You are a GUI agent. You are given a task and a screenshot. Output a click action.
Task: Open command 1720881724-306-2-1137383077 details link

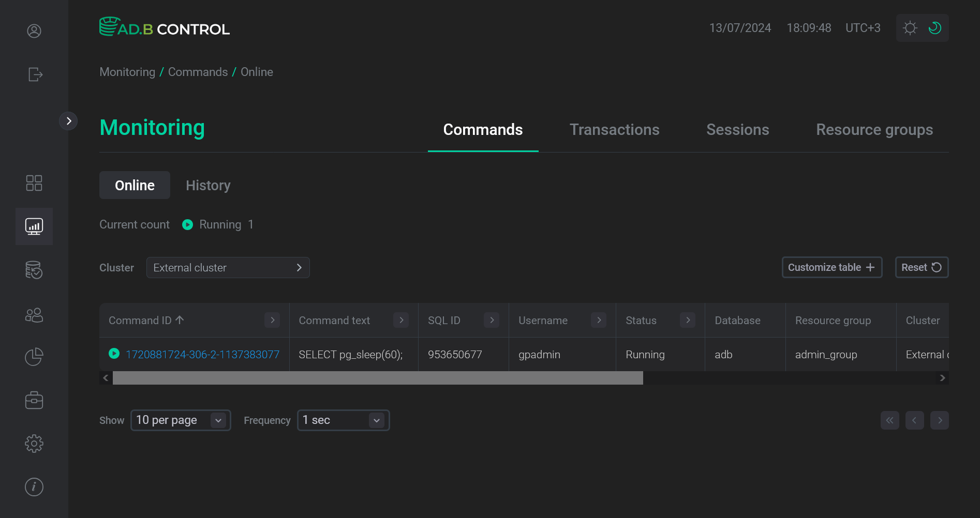click(x=203, y=354)
